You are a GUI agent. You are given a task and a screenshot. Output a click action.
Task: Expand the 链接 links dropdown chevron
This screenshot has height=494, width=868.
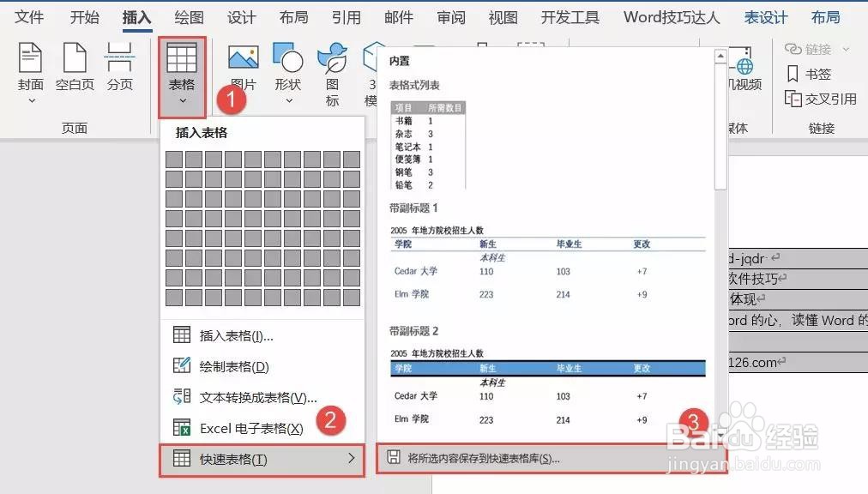[844, 50]
